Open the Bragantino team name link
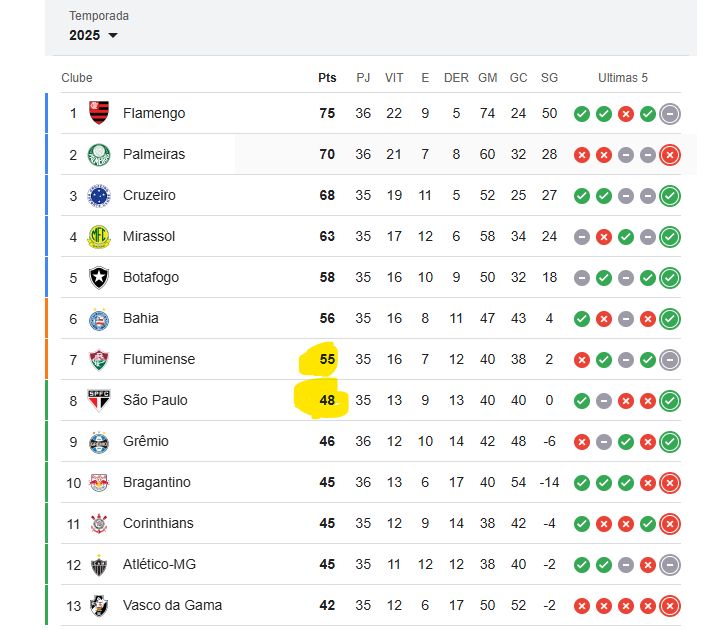 click(157, 482)
